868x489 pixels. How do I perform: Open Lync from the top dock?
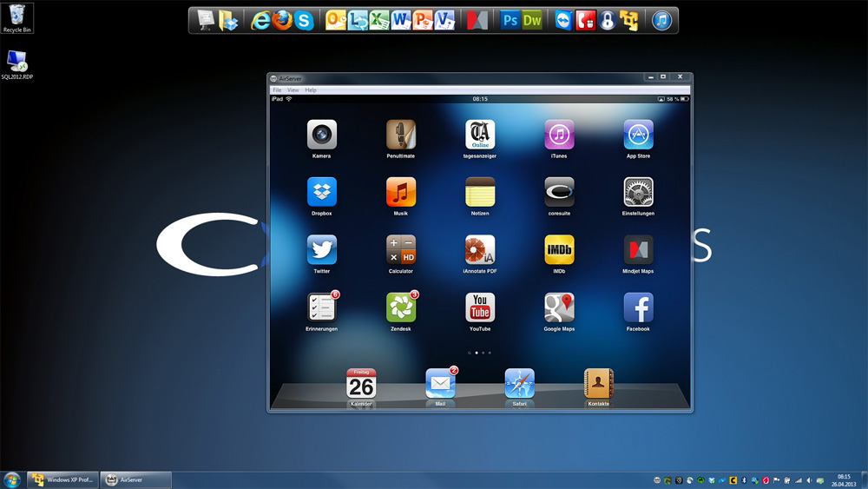[x=358, y=21]
